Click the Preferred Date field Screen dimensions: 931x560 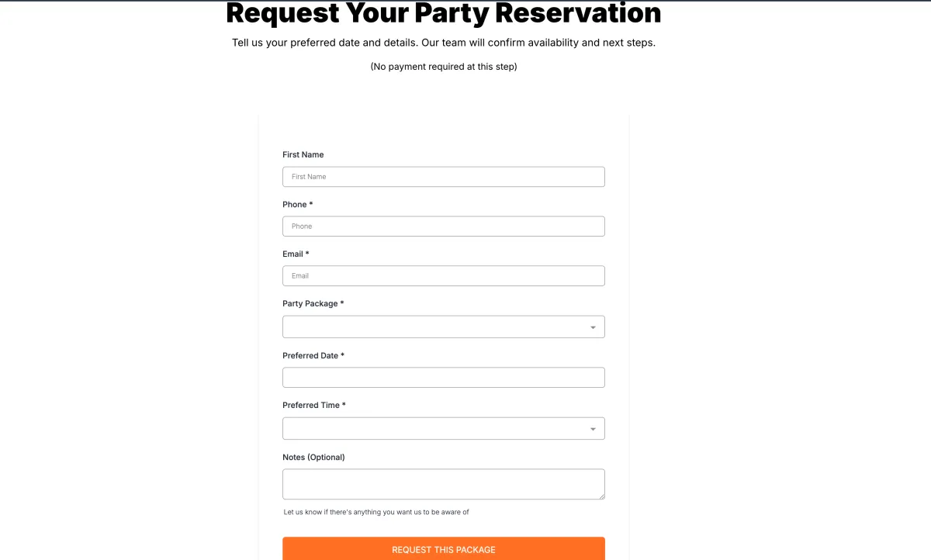tap(443, 378)
